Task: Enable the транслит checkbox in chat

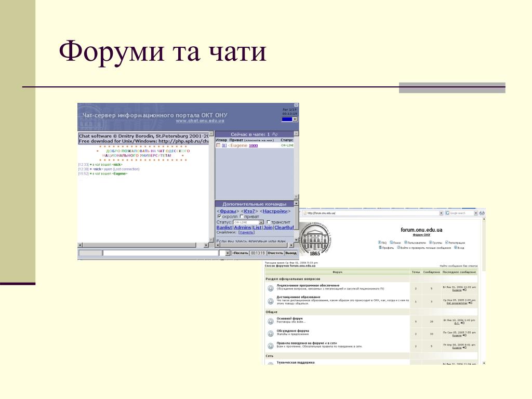Action: point(269,222)
